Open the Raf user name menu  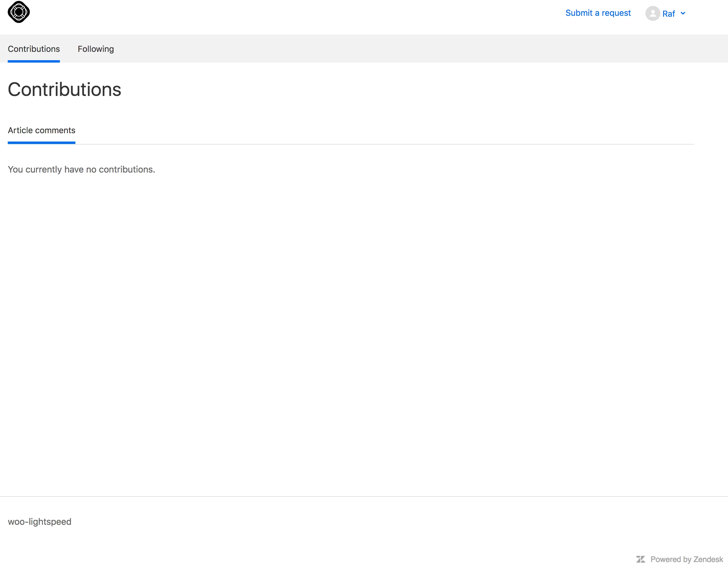[668, 14]
